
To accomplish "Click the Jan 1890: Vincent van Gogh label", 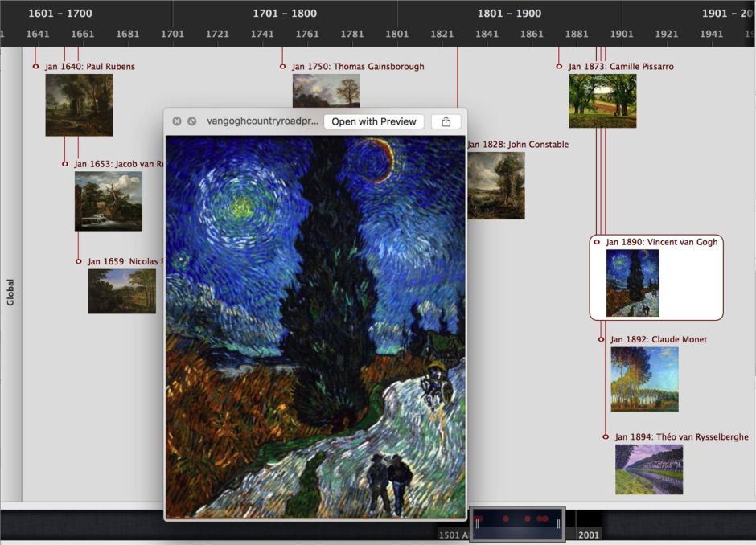I will (x=662, y=242).
